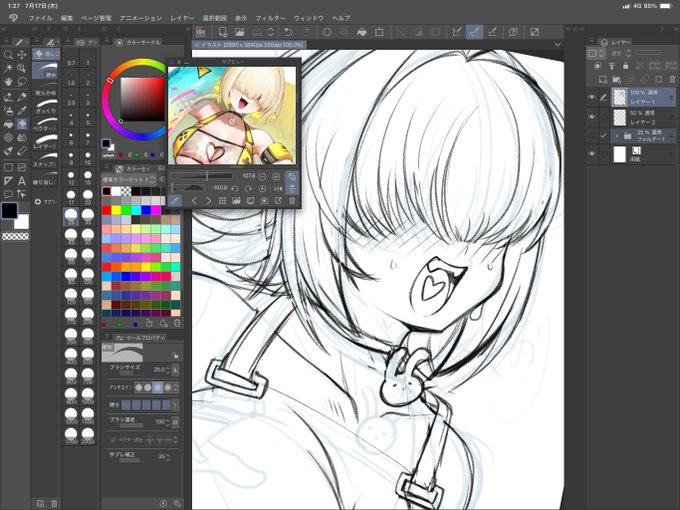Select the move layer tool
Image resolution: width=680 pixels, height=510 pixels.
(x=22, y=55)
